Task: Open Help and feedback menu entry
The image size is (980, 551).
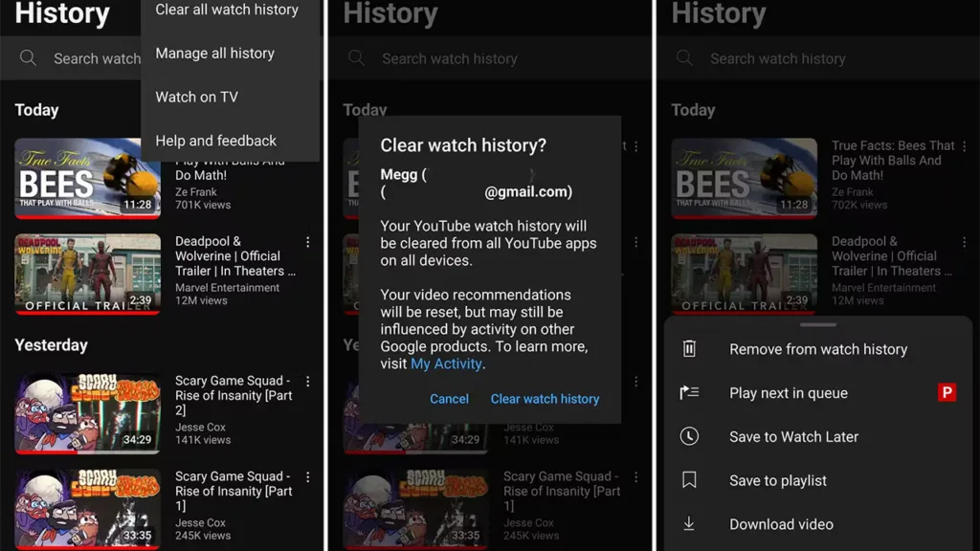Action: [x=215, y=141]
